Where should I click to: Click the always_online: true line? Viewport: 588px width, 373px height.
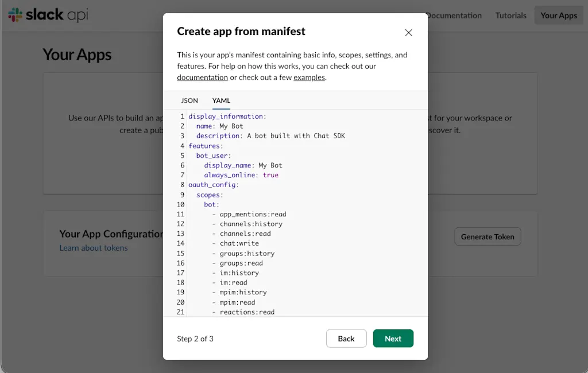pyautogui.click(x=241, y=175)
